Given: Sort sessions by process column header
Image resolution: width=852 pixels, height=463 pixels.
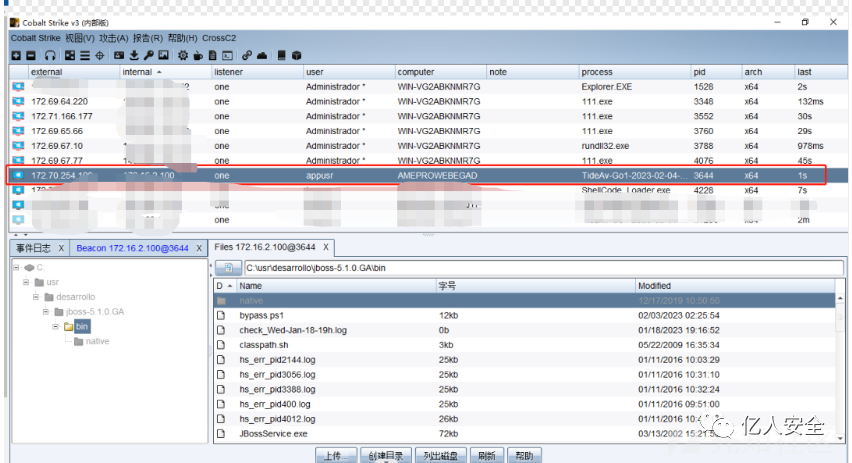Looking at the screenshot, I should pyautogui.click(x=634, y=72).
